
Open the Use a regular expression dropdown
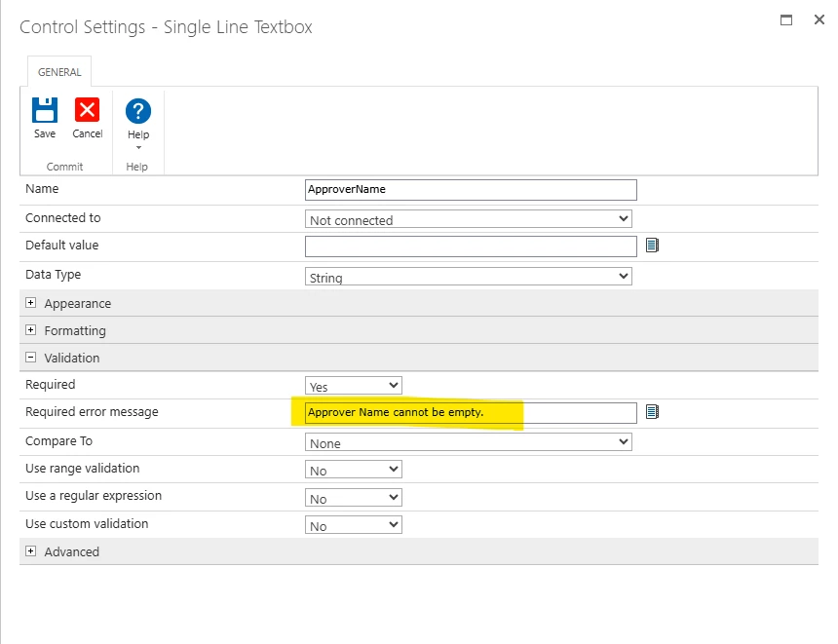click(x=354, y=498)
